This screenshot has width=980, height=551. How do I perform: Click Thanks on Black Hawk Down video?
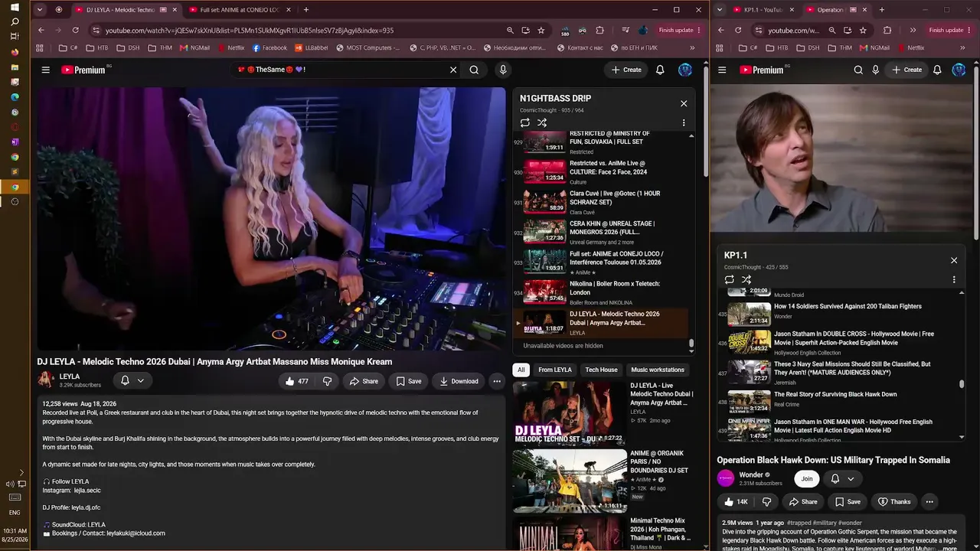[893, 502]
